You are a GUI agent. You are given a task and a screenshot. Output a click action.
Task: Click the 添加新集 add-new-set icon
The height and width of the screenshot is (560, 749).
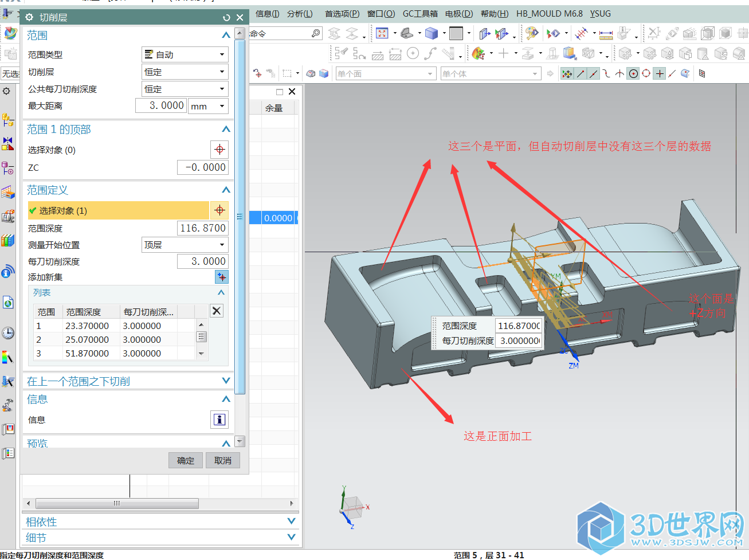pyautogui.click(x=222, y=277)
